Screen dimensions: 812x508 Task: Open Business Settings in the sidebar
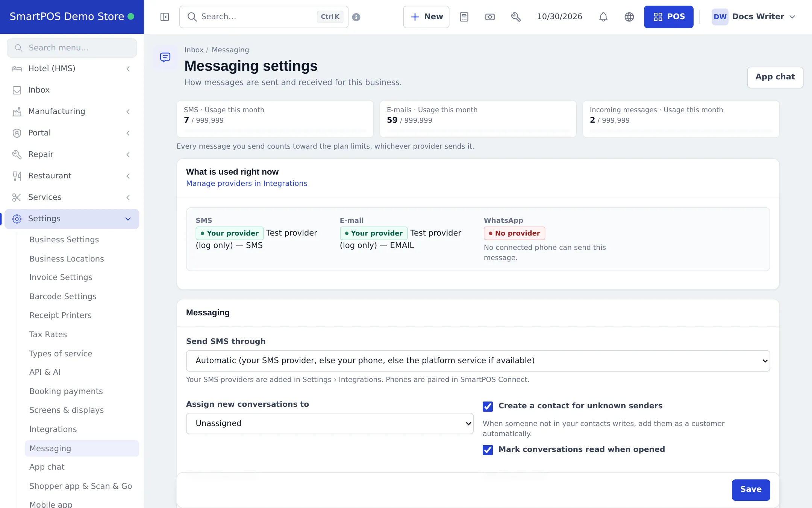tap(64, 240)
